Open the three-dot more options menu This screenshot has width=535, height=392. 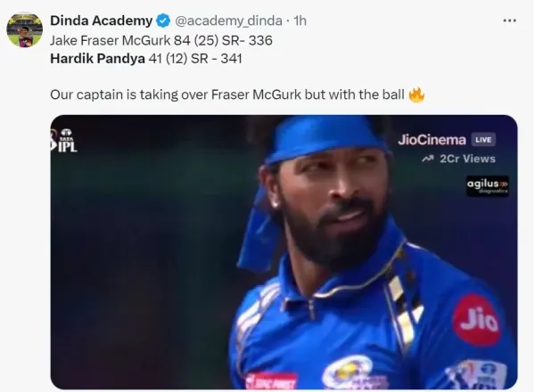[x=510, y=20]
